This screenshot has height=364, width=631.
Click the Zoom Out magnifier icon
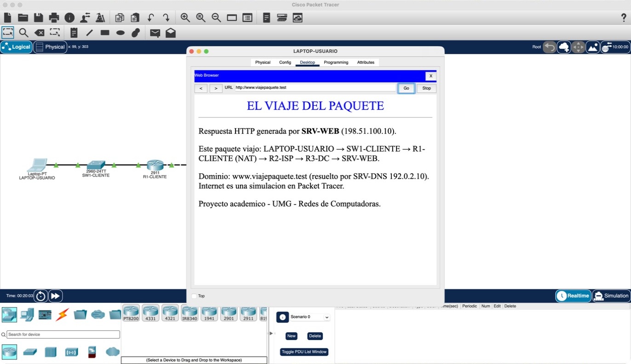(x=216, y=18)
